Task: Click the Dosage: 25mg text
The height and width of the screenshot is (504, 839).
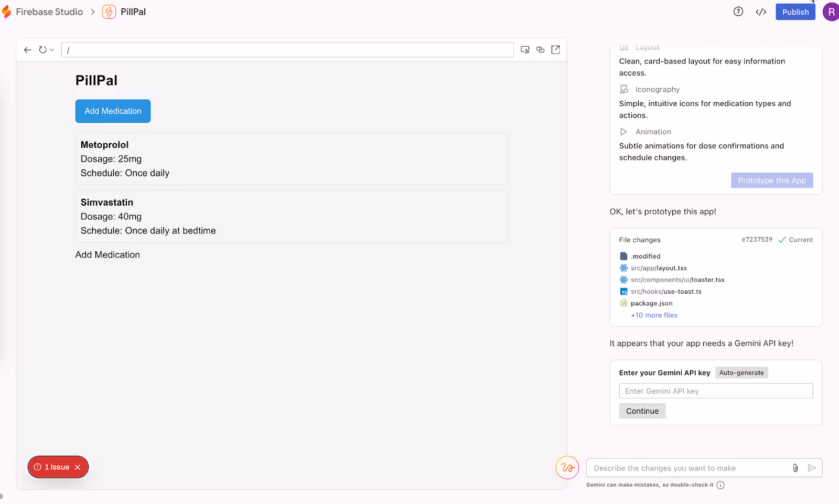Action: coord(111,159)
